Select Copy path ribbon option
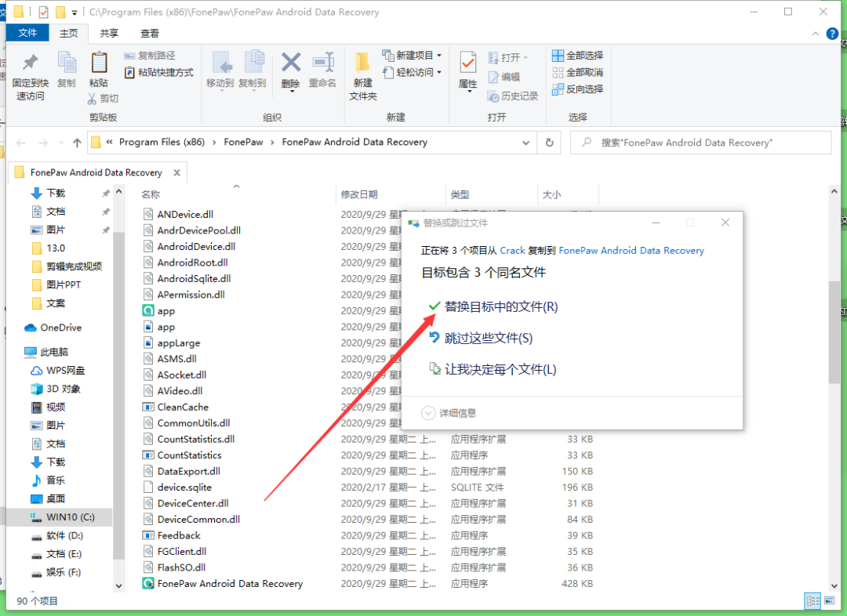This screenshot has width=847, height=616. click(x=150, y=56)
